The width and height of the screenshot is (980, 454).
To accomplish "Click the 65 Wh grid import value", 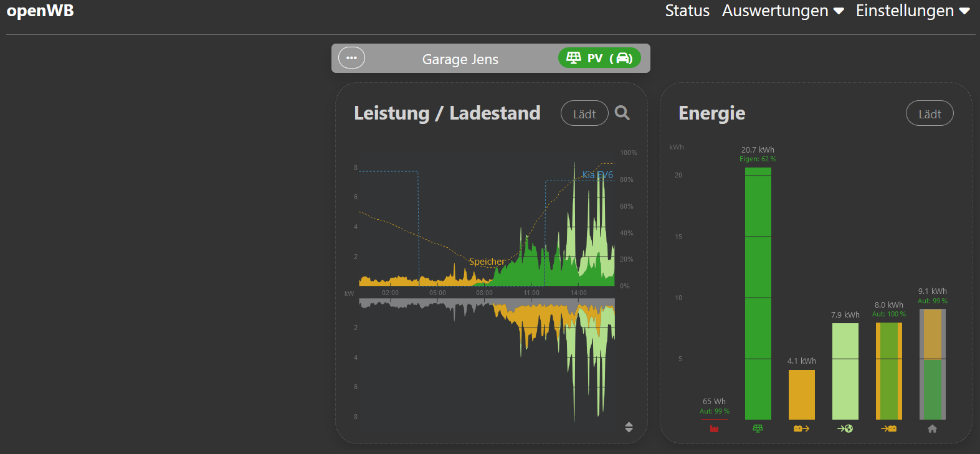I will tap(714, 402).
